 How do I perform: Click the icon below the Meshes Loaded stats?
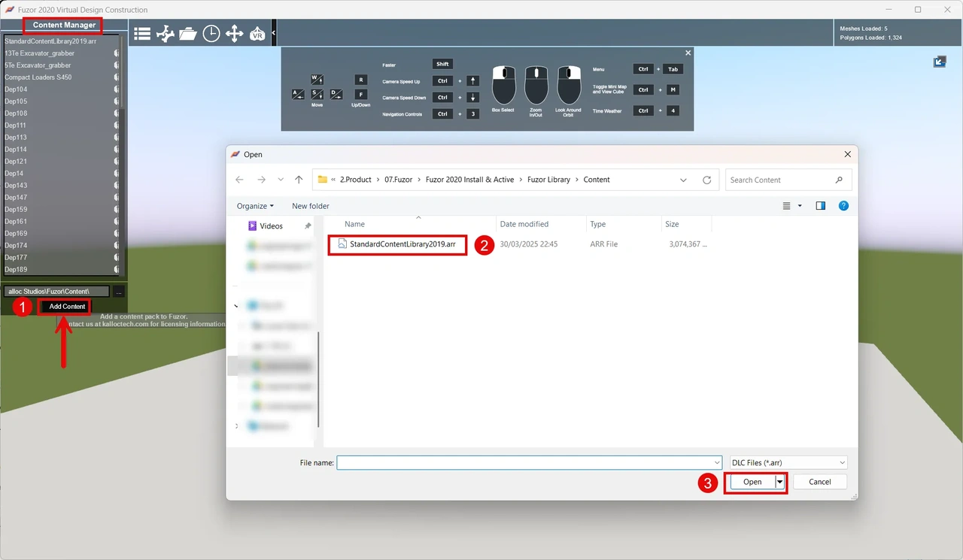point(940,62)
